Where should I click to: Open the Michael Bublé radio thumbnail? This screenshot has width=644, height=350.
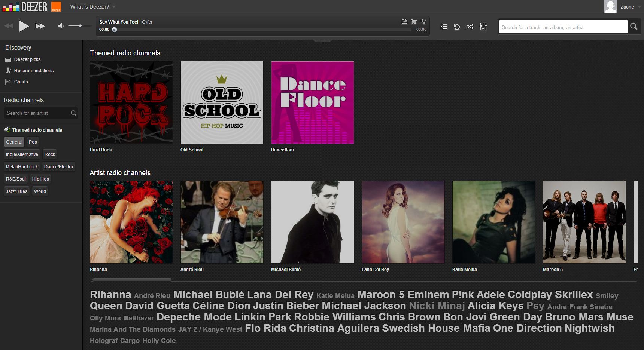313,222
